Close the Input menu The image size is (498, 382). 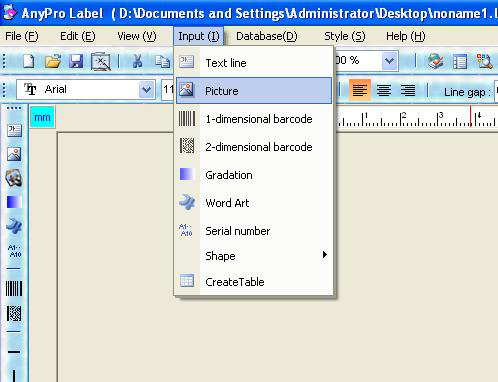(199, 36)
